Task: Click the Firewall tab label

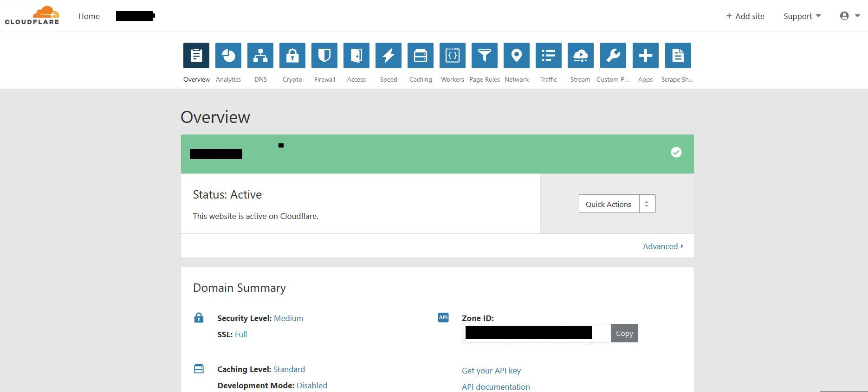Action: [324, 79]
